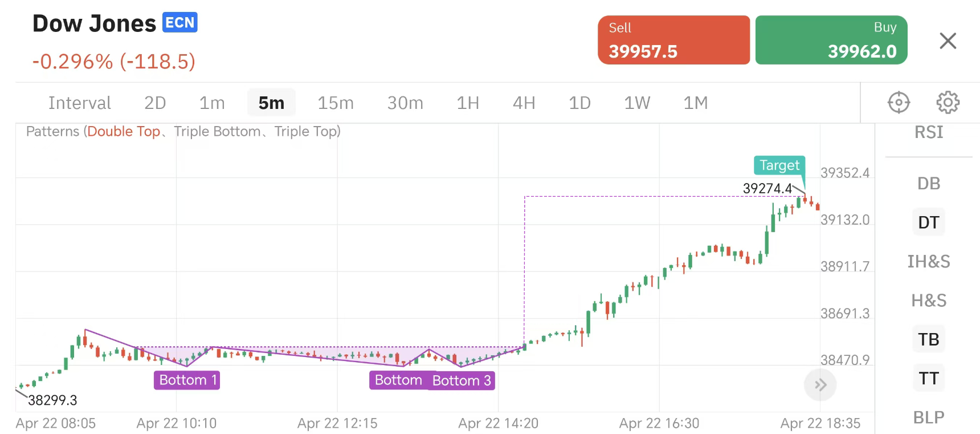Toggle the TB triple bottom pattern
980x434 pixels.
[x=928, y=339]
